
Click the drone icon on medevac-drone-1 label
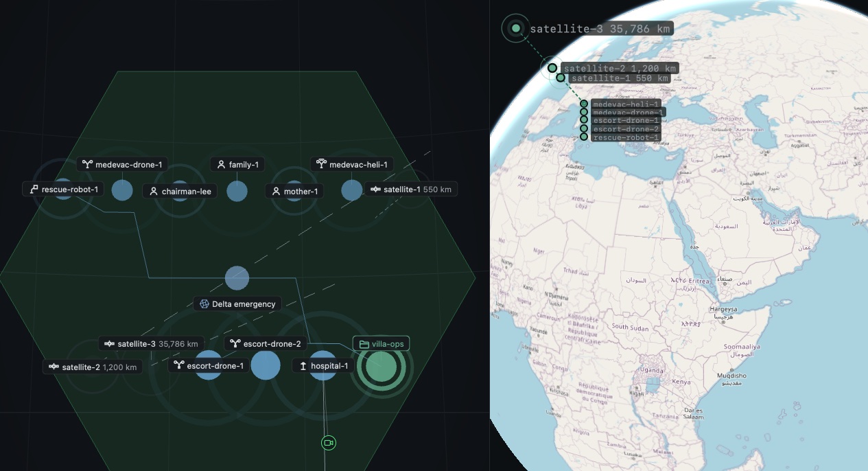(x=87, y=165)
